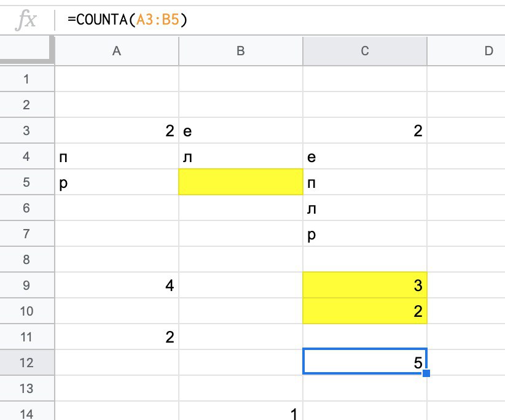This screenshot has height=420, width=505.
Task: Click cell A9 containing 4
Action: [117, 286]
